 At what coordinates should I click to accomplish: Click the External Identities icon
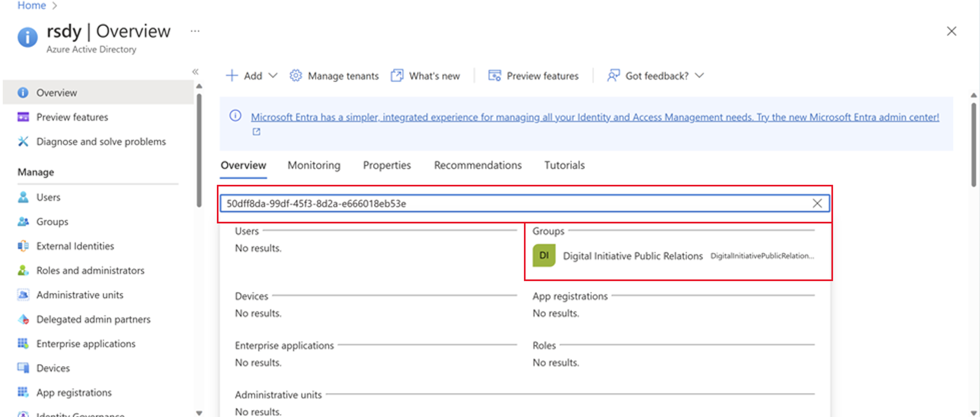coord(23,246)
